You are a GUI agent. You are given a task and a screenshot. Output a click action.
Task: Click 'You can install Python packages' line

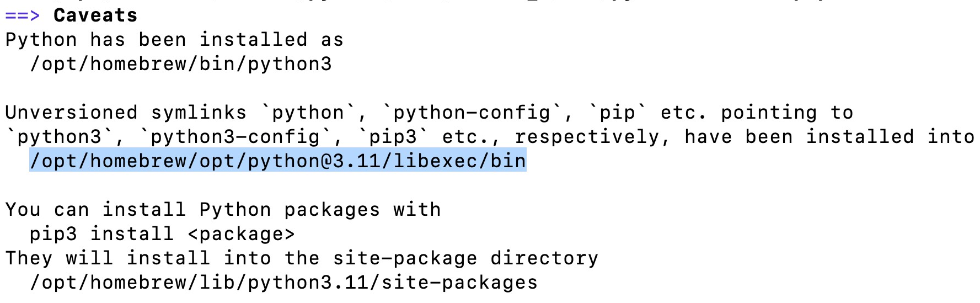[223, 210]
